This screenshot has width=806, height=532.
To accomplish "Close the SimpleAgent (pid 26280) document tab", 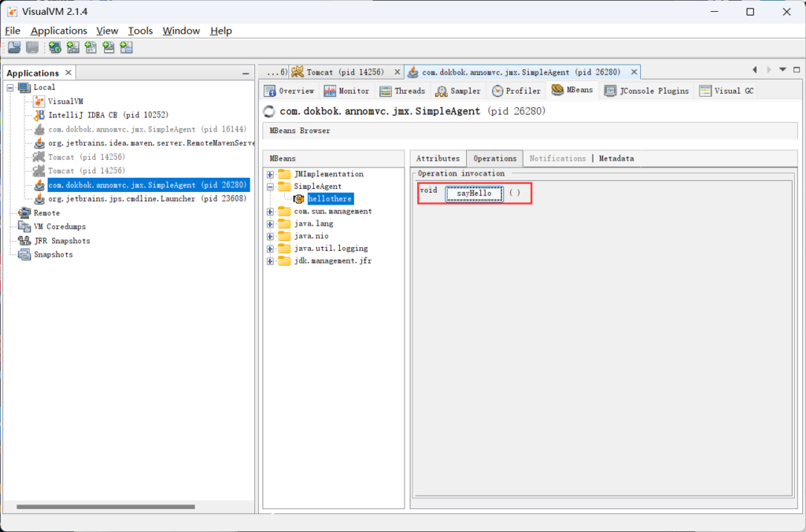I will tap(634, 72).
